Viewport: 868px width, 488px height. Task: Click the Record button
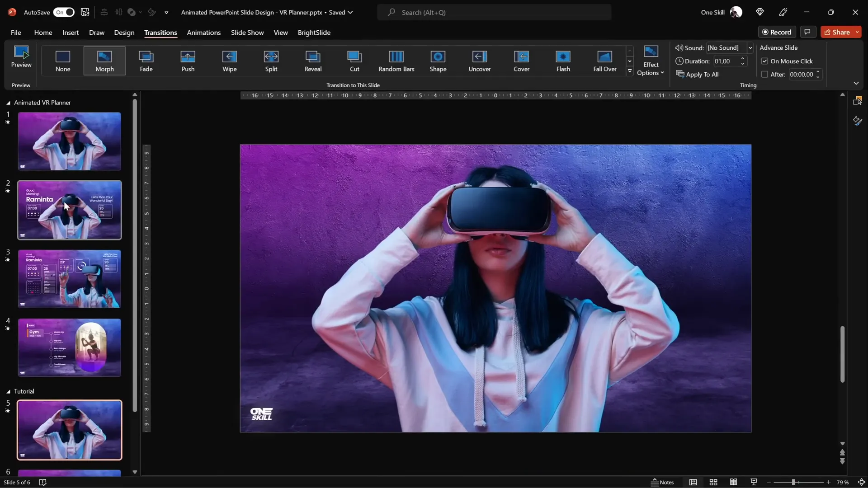coord(777,32)
